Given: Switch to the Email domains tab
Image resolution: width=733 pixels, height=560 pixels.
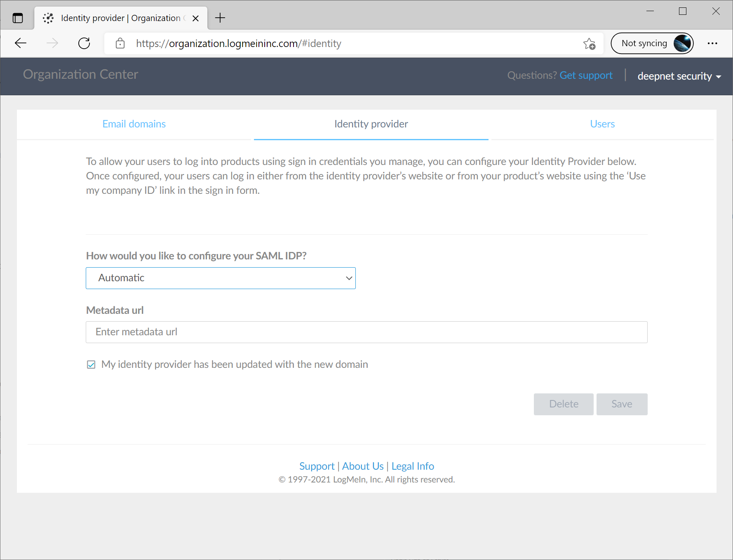Looking at the screenshot, I should click(x=134, y=124).
